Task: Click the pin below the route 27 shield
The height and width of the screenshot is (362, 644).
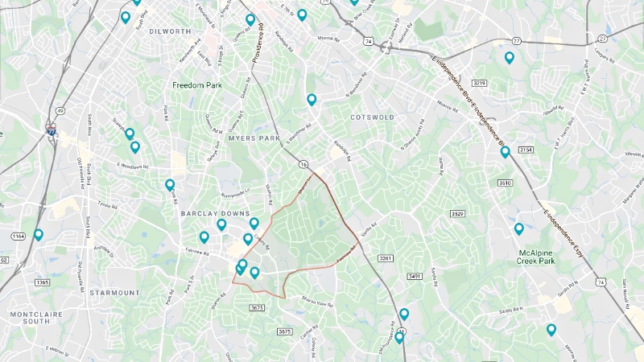Action: click(510, 58)
